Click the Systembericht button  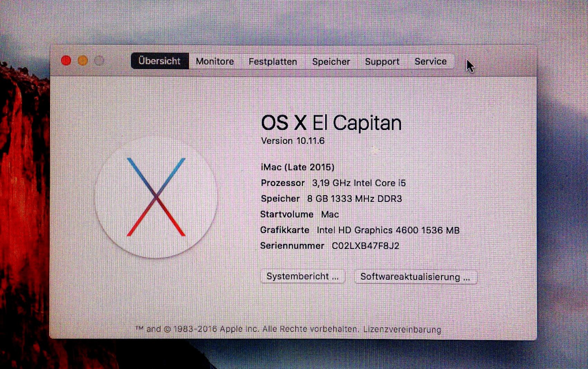pyautogui.click(x=303, y=277)
